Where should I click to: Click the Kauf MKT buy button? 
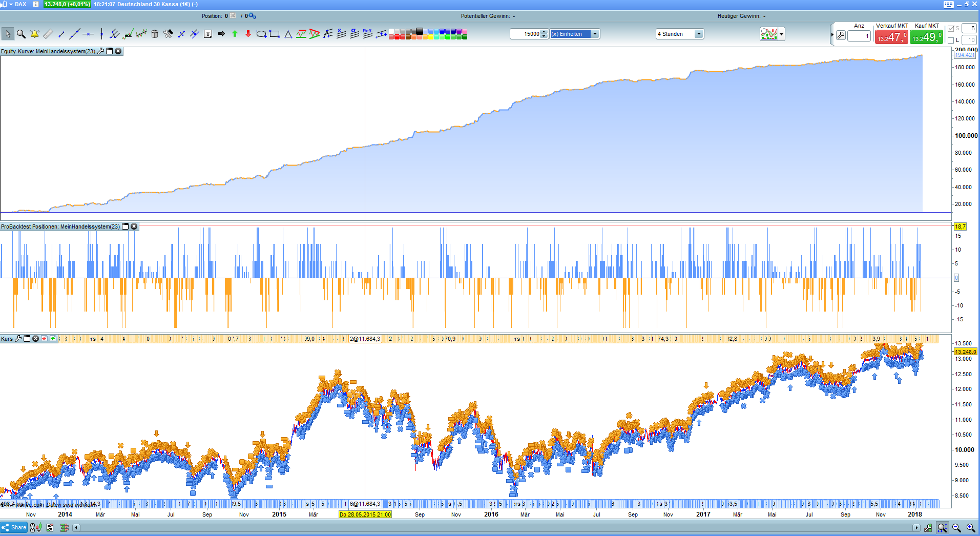(x=926, y=36)
